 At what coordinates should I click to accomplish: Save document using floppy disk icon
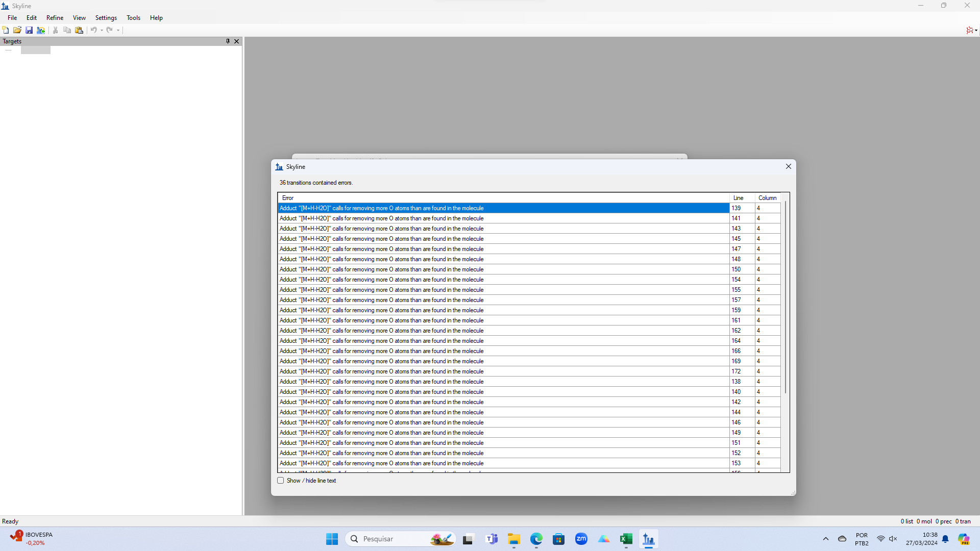[x=29, y=30]
